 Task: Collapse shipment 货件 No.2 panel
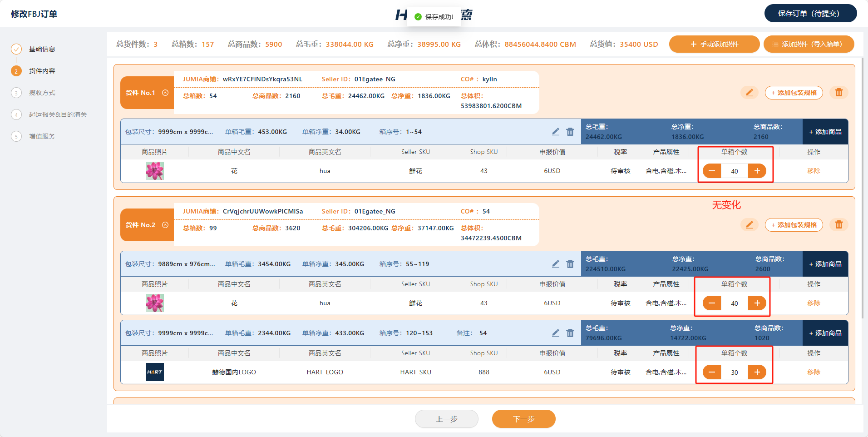click(165, 225)
